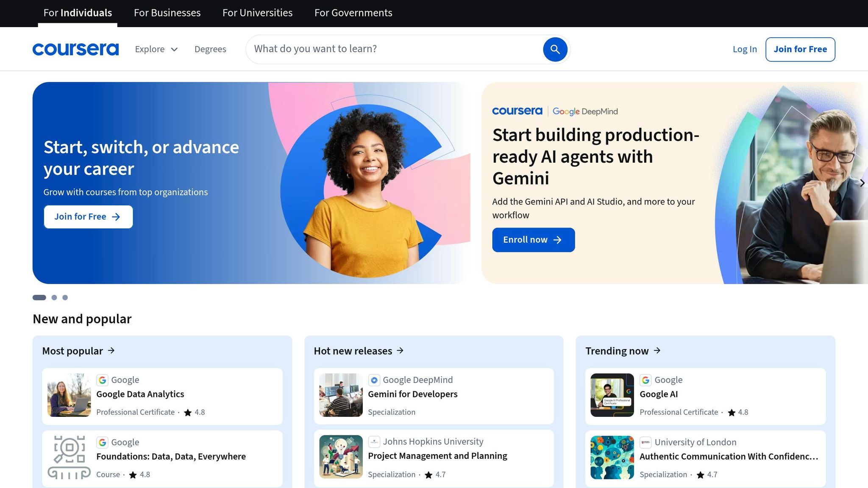
Task: Click the Johns Hopkins University icon
Action: 374,442
